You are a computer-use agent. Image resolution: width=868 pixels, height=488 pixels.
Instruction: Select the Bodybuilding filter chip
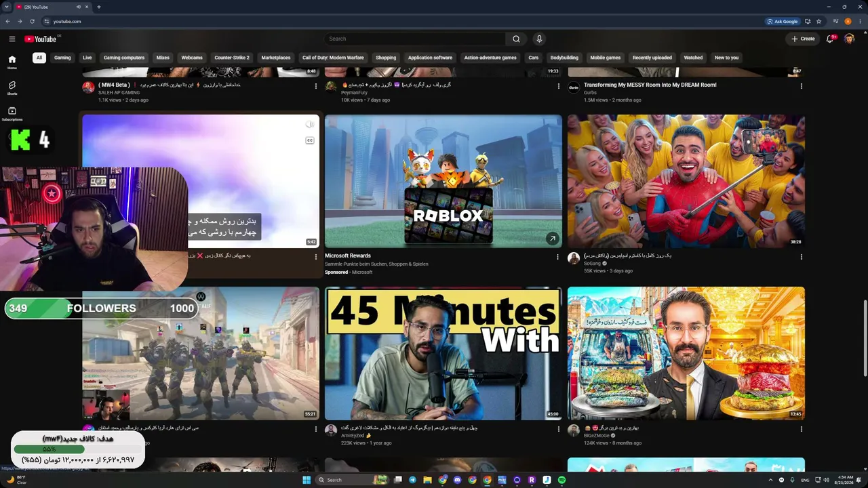[x=564, y=58]
